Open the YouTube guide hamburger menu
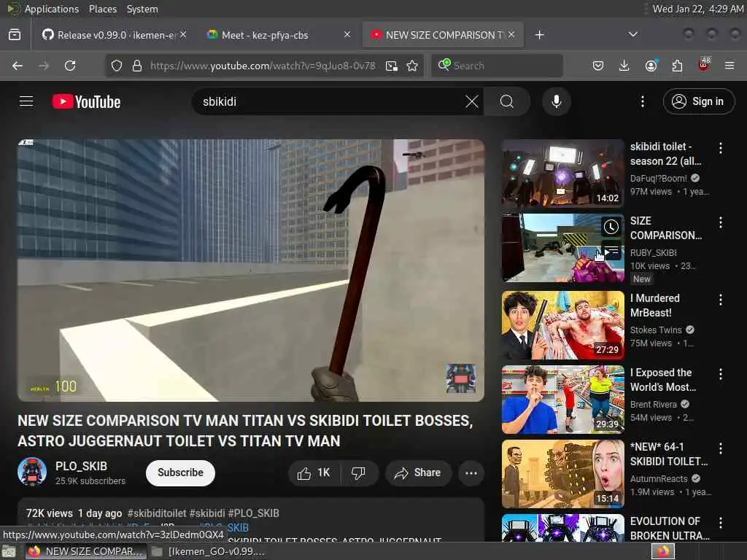 26,101
